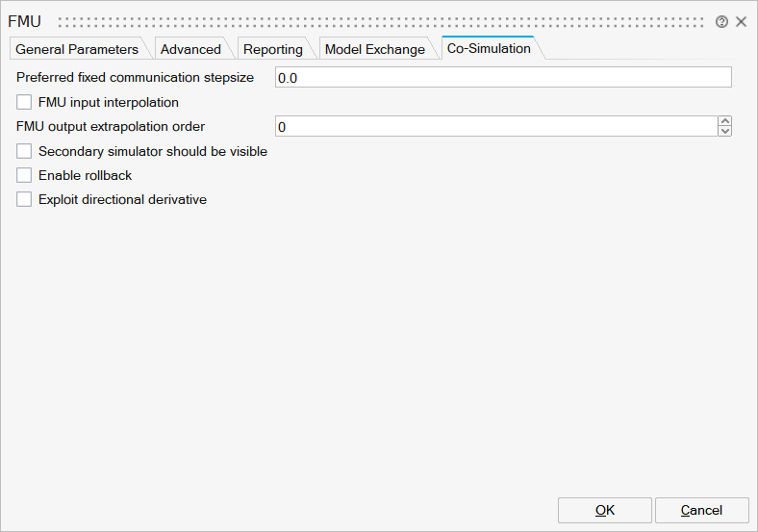Check Exploit directional derivative option
The width and height of the screenshot is (758, 532).
coord(24,200)
